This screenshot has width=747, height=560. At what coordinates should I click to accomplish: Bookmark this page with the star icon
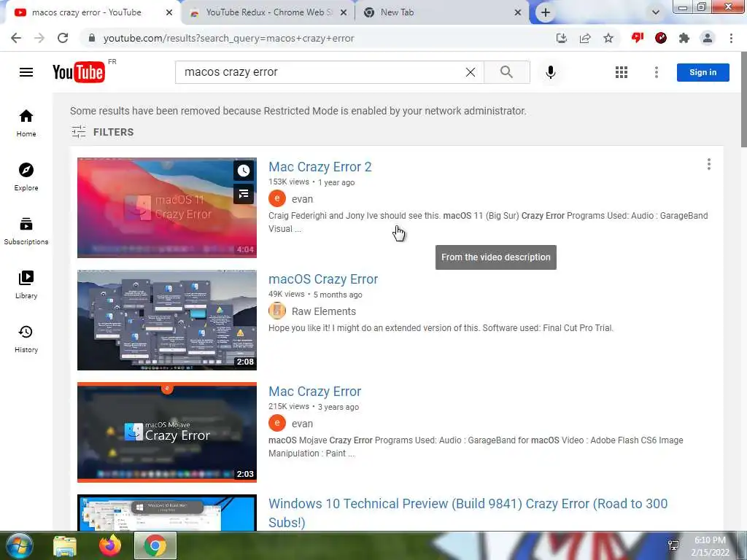(608, 38)
